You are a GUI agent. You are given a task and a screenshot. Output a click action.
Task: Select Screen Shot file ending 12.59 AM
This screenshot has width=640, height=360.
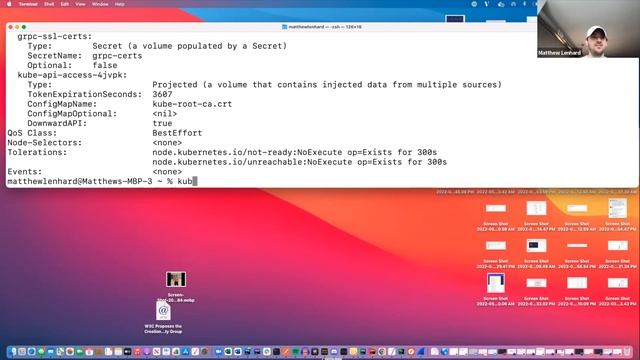point(577,215)
